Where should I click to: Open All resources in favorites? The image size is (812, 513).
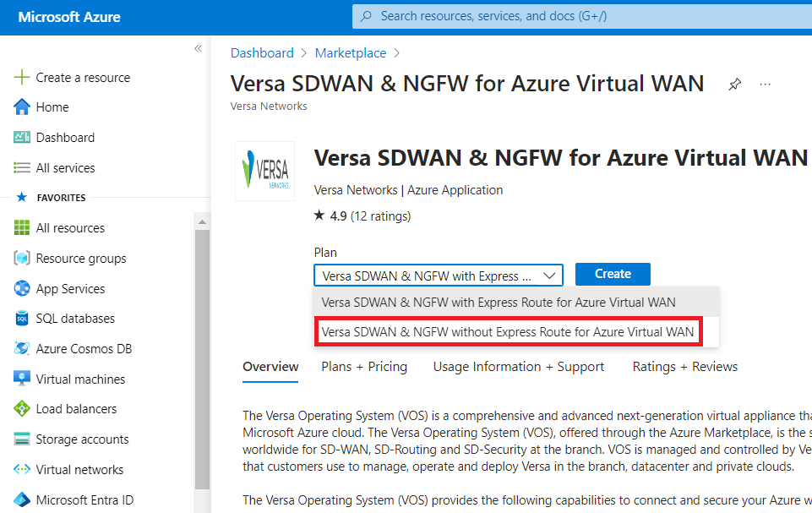(x=70, y=228)
